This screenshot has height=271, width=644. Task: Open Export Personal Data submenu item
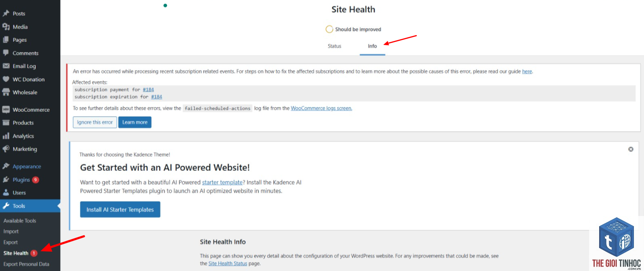26,264
